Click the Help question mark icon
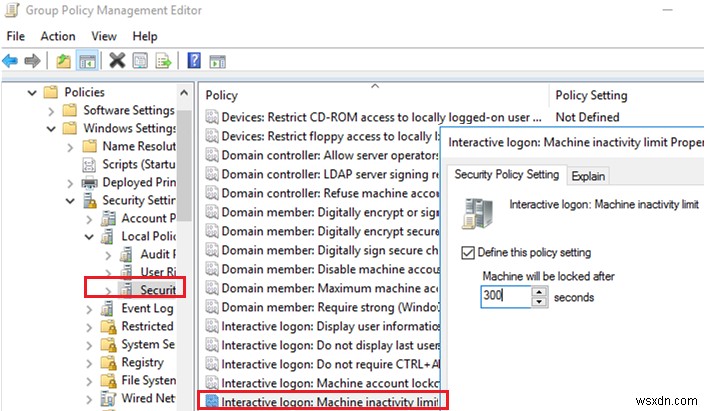This screenshot has height=411, width=709. (x=194, y=60)
